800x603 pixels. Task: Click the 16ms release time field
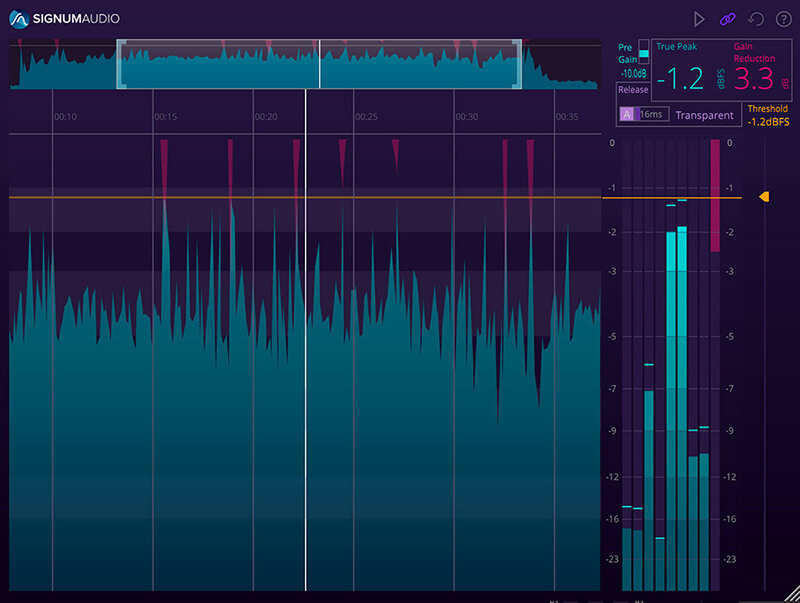click(x=651, y=115)
